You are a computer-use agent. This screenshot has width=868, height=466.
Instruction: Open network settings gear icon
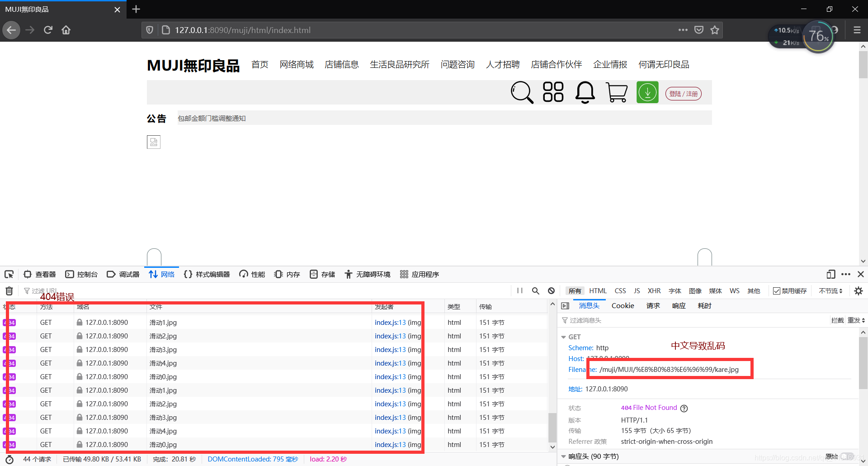click(x=859, y=291)
